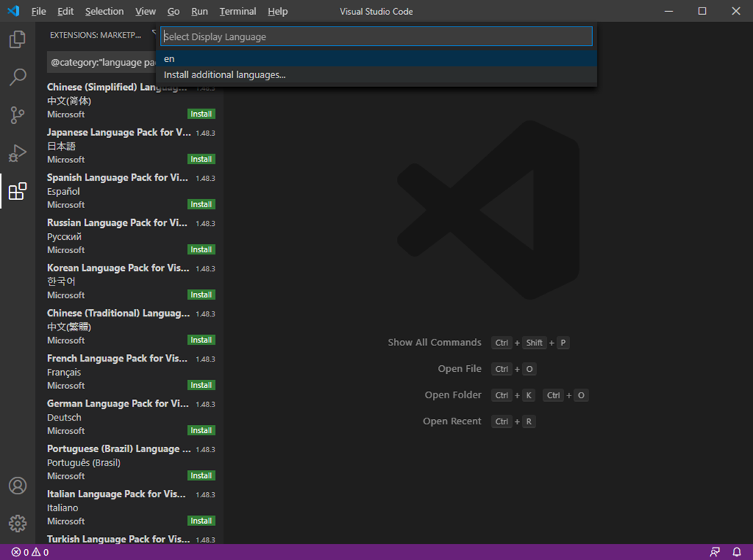The image size is (753, 560).
Task: Install the Japanese Language Pack
Action: [201, 159]
